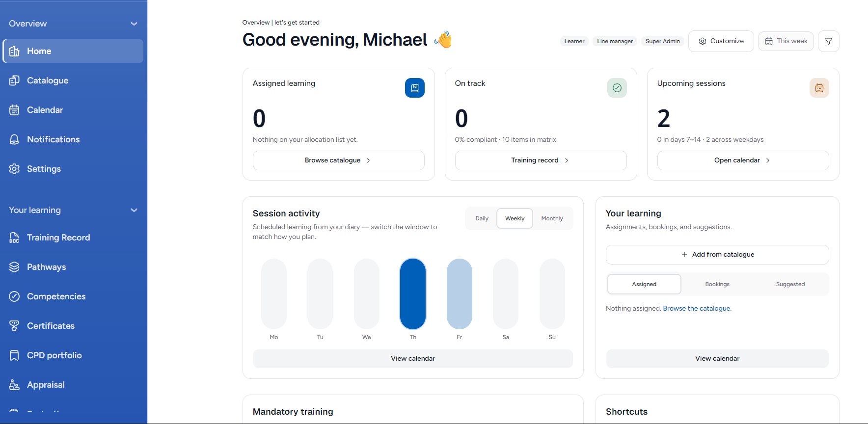Switch session activity to Monthly

point(552,218)
